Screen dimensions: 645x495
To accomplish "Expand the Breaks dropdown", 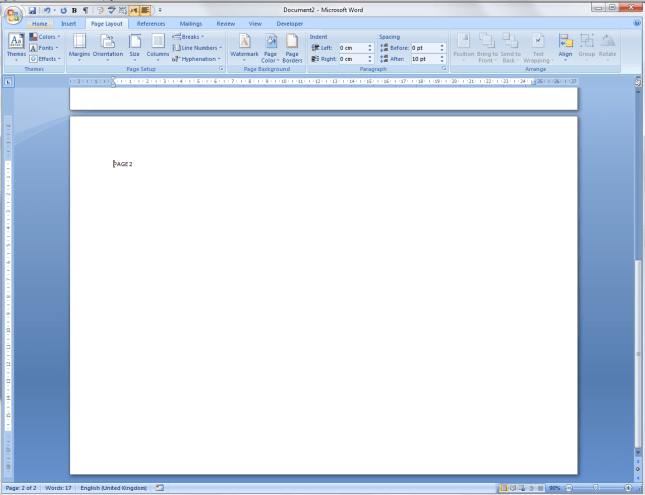I will coord(191,36).
